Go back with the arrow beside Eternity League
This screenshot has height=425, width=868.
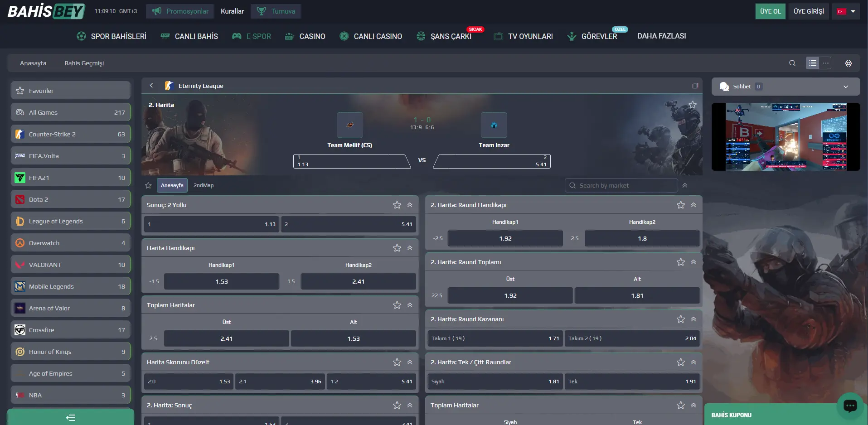tap(151, 86)
